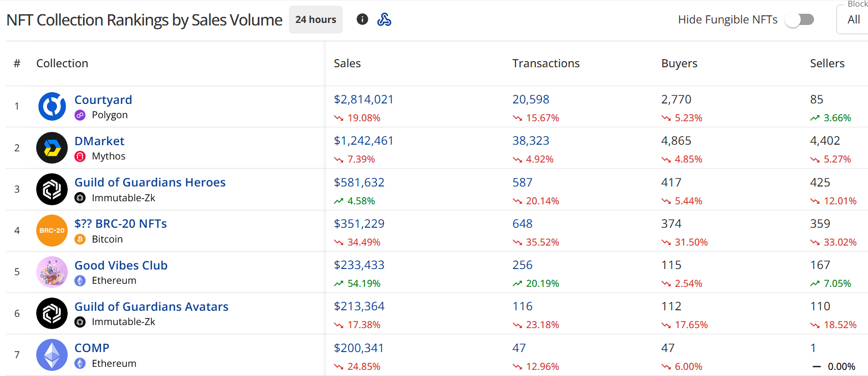Toggle the Hide Fungible NFTs switch

coord(799,20)
